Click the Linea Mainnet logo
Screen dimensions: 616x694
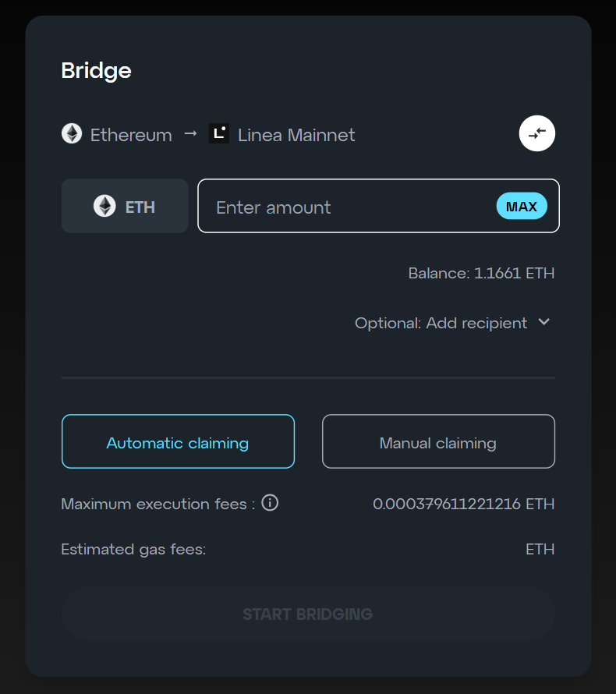219,133
